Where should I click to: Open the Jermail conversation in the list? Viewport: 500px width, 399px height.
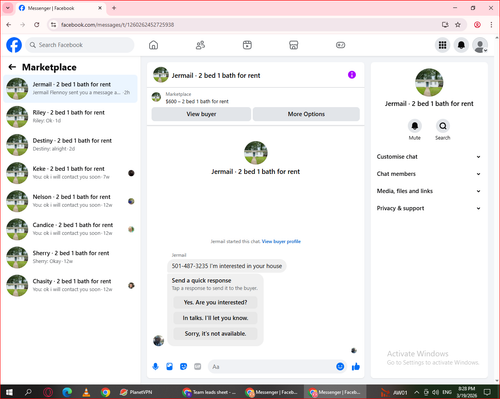(x=70, y=89)
